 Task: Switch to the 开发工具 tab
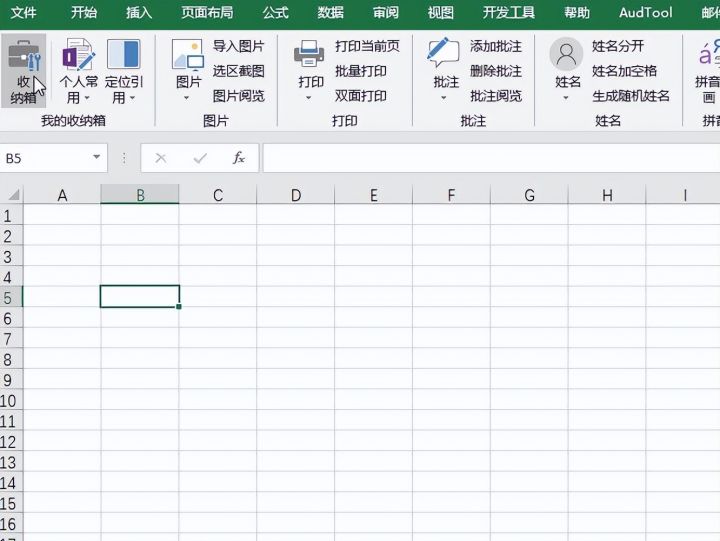(x=509, y=12)
